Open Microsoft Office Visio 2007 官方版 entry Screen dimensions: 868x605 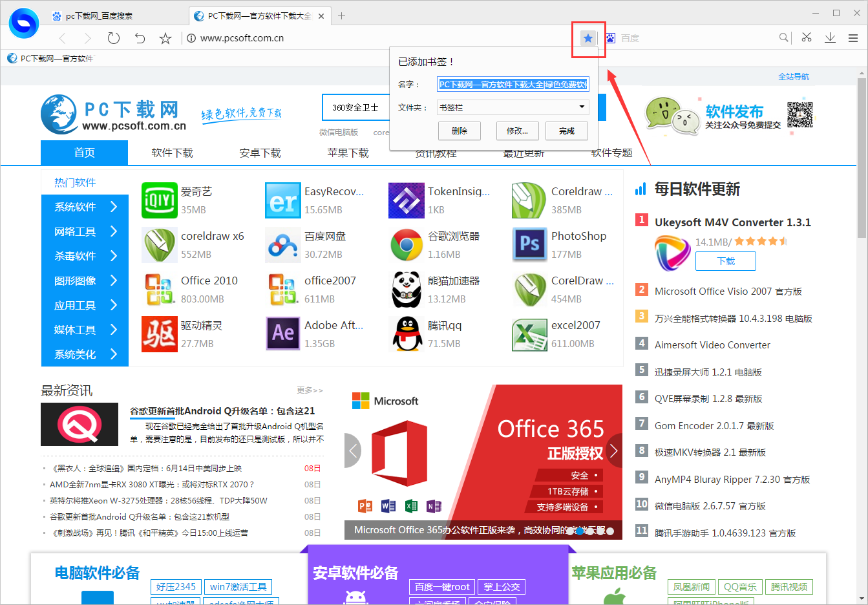pos(728,292)
